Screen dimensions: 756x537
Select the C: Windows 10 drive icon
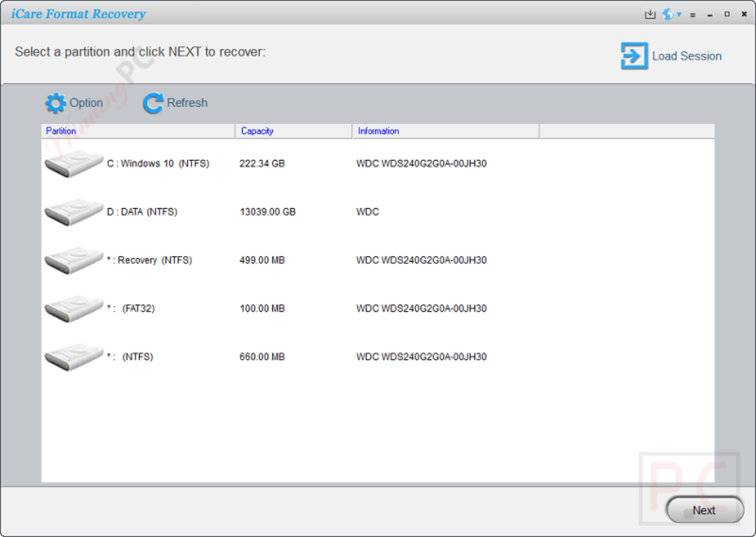tap(73, 164)
